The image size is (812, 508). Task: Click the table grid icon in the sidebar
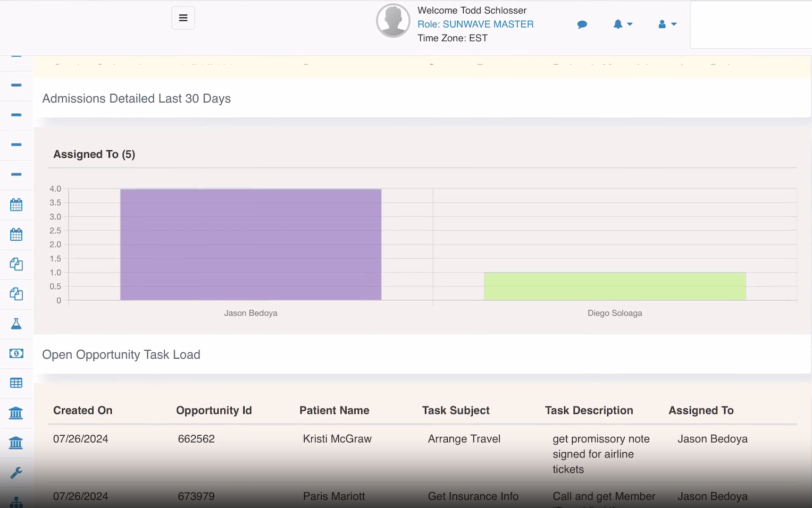coord(16,383)
